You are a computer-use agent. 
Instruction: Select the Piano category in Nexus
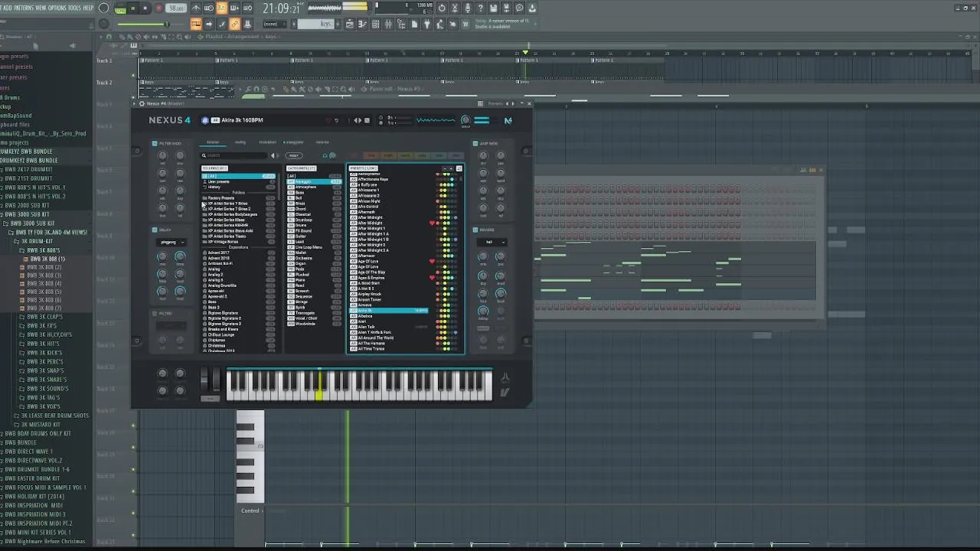pyautogui.click(x=314, y=280)
